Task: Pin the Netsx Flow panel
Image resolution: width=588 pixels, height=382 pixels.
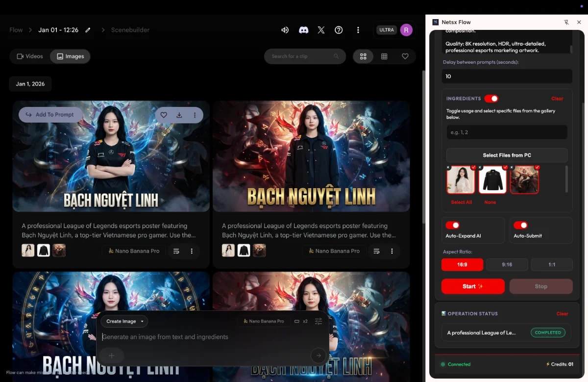Action: click(x=566, y=22)
